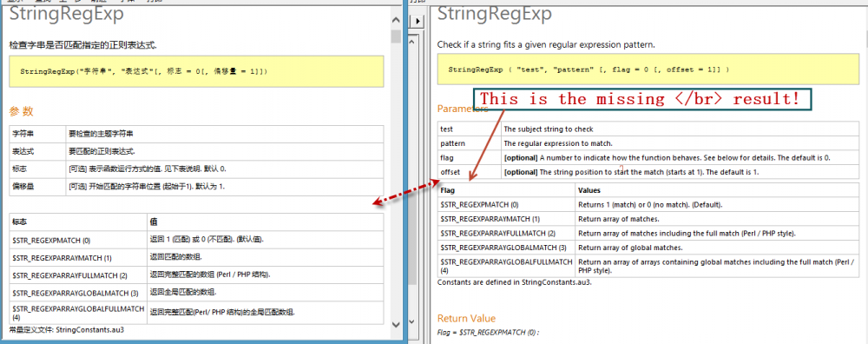Click 'Constants are defined in StringConstants.au3' text
Image resolution: width=868 pixels, height=344 pixels.
tap(515, 282)
